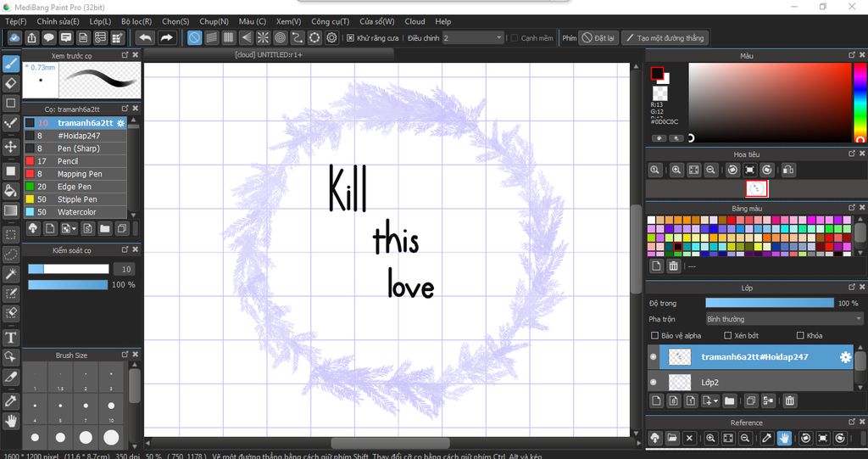Open Pha trộn blending mode dropdown
868x459 pixels.
click(784, 319)
